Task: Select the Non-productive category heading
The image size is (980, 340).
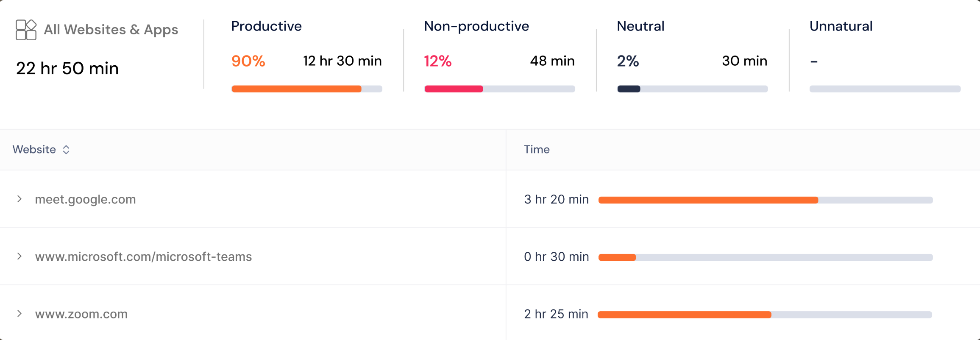Action: (x=476, y=26)
